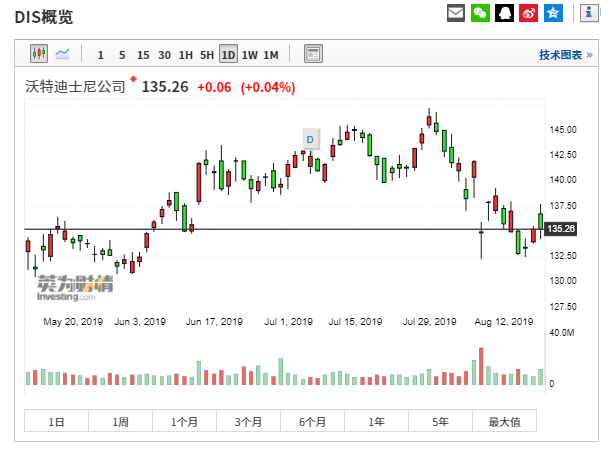Click the Jul 1, 2019 date label
Viewport: 614px width, 452px height.
tap(289, 322)
